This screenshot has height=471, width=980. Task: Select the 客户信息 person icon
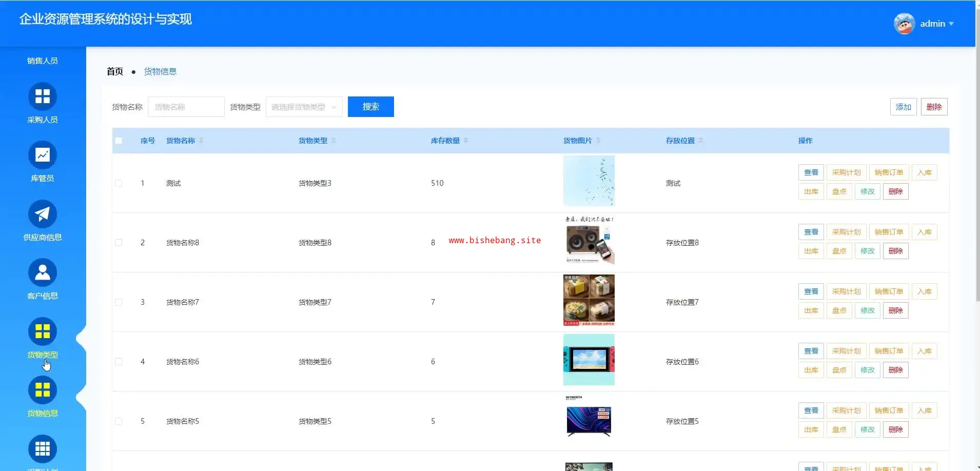[42, 272]
